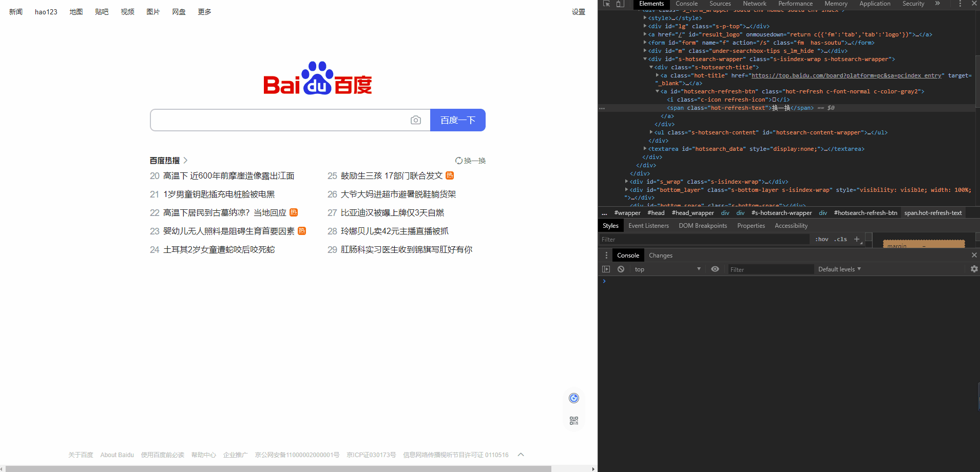Image resolution: width=980 pixels, height=472 pixels.
Task: Click hot badge beside 婴幼儿无人照料
Action: pos(302,231)
